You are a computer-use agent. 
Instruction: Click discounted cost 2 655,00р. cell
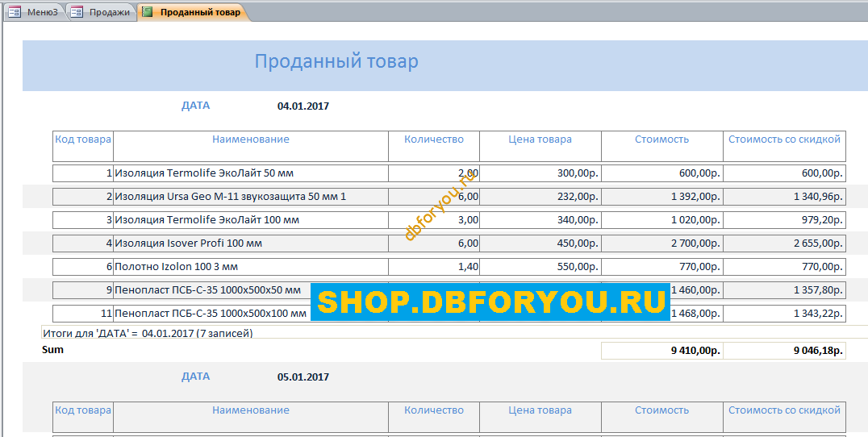tap(784, 243)
